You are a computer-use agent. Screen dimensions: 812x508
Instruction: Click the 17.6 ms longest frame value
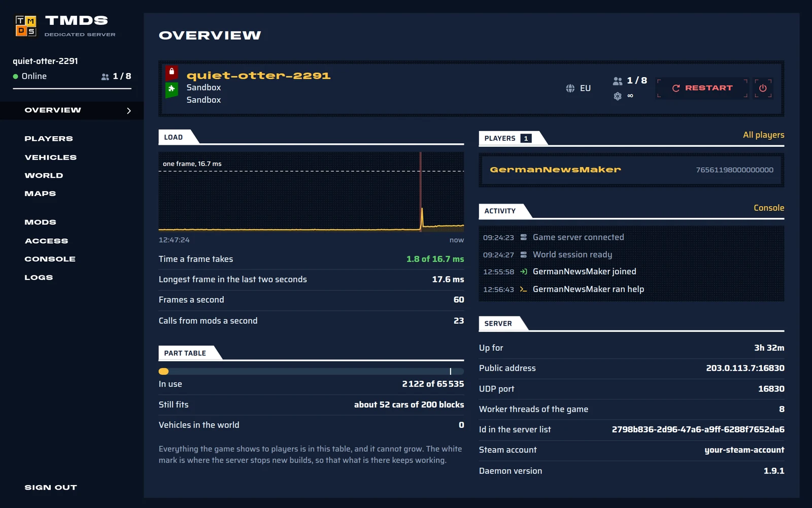[x=448, y=279]
